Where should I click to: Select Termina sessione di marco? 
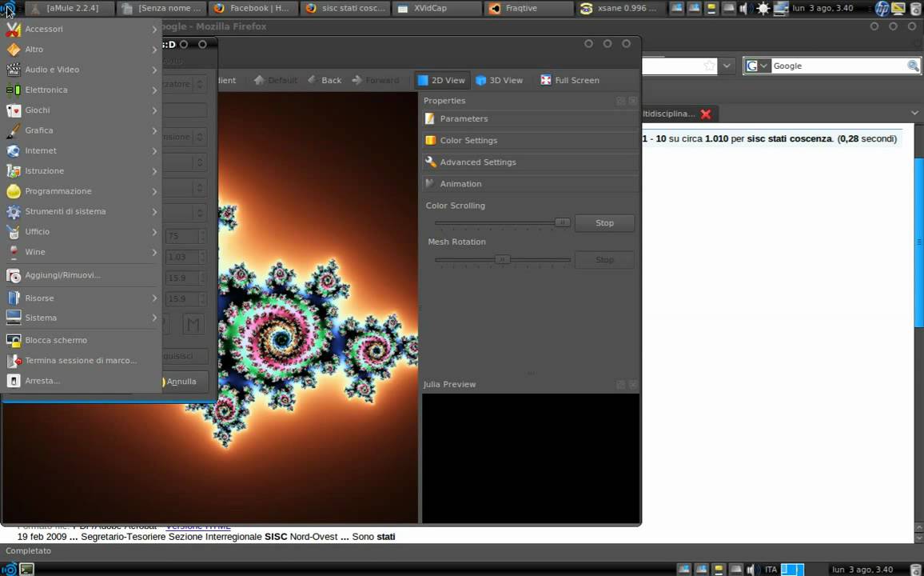pos(80,360)
